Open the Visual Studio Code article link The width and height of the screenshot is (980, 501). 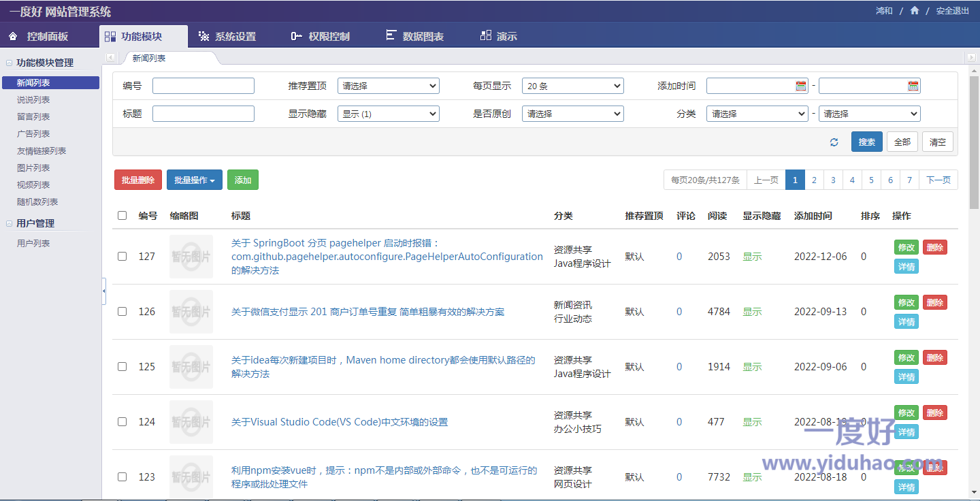click(x=340, y=422)
